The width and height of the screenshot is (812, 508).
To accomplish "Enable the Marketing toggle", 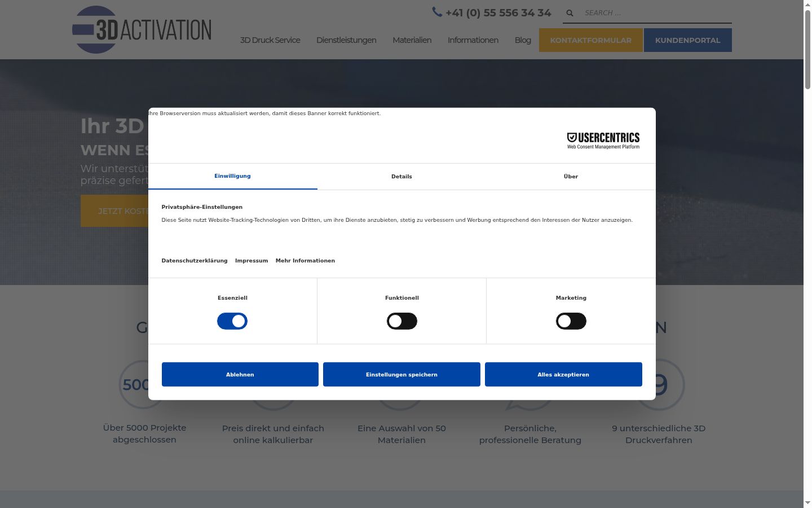I will [x=571, y=321].
